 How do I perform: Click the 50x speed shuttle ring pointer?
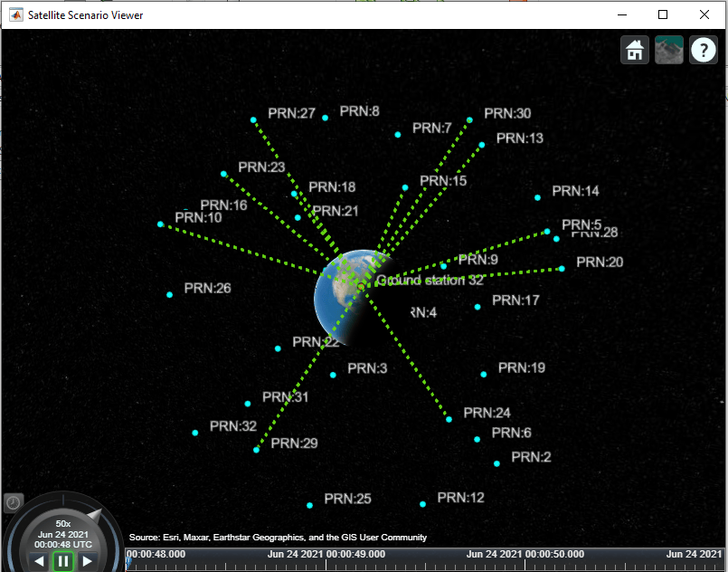tap(95, 515)
